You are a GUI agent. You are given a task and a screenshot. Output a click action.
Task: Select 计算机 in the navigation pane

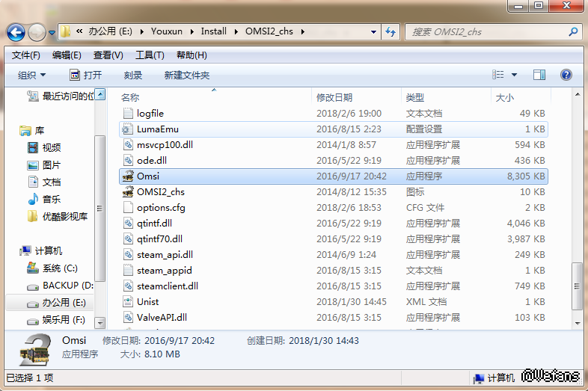pyautogui.click(x=41, y=250)
